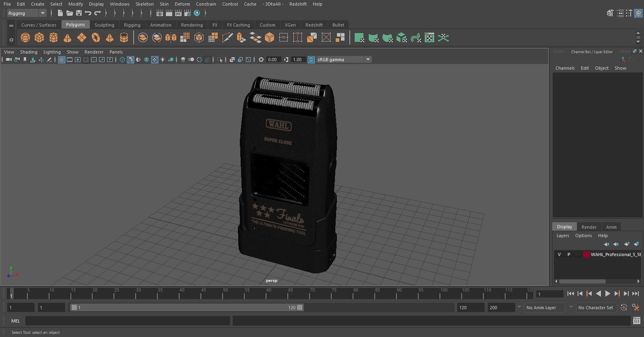Toggle visibility V of WAHL_Professional layer

click(559, 254)
